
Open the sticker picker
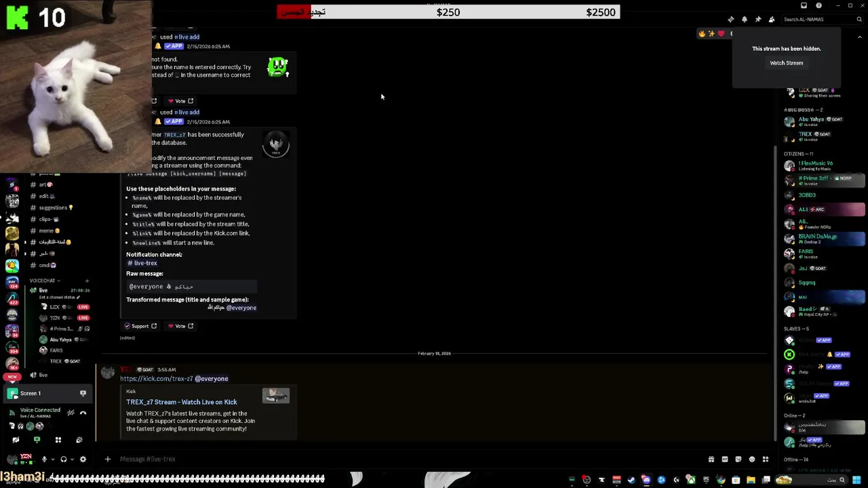(738, 459)
